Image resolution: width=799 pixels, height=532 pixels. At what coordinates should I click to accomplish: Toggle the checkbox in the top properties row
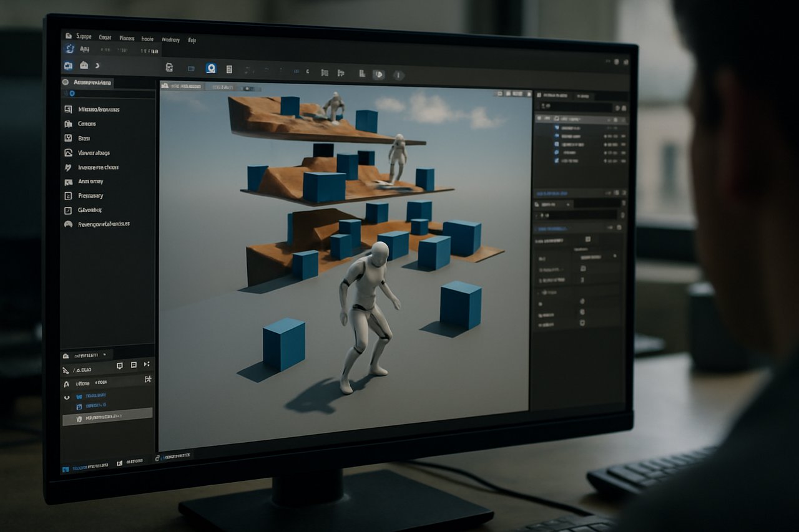[x=587, y=239]
